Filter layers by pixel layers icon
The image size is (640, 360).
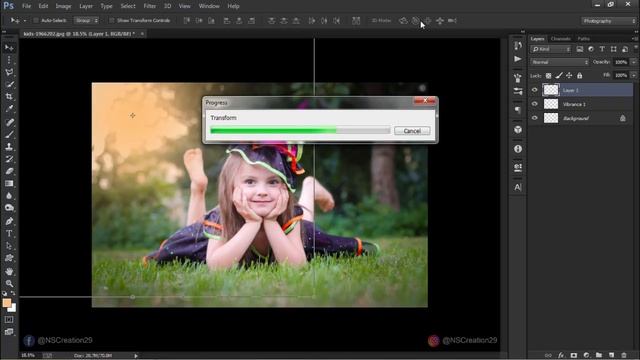pyautogui.click(x=580, y=49)
